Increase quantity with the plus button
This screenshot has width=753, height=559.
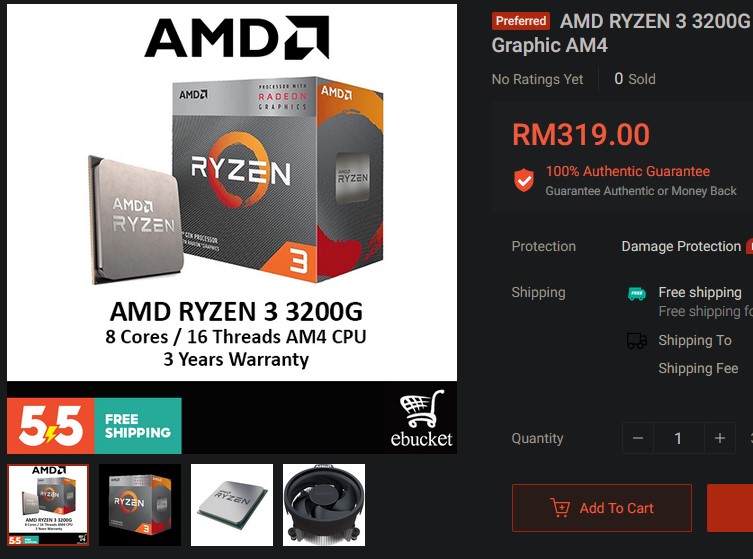pos(719,438)
